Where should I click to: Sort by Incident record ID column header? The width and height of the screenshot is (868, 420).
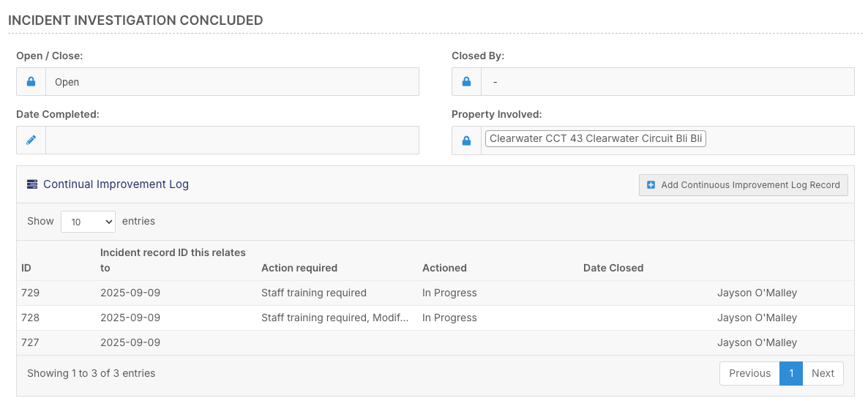click(173, 260)
